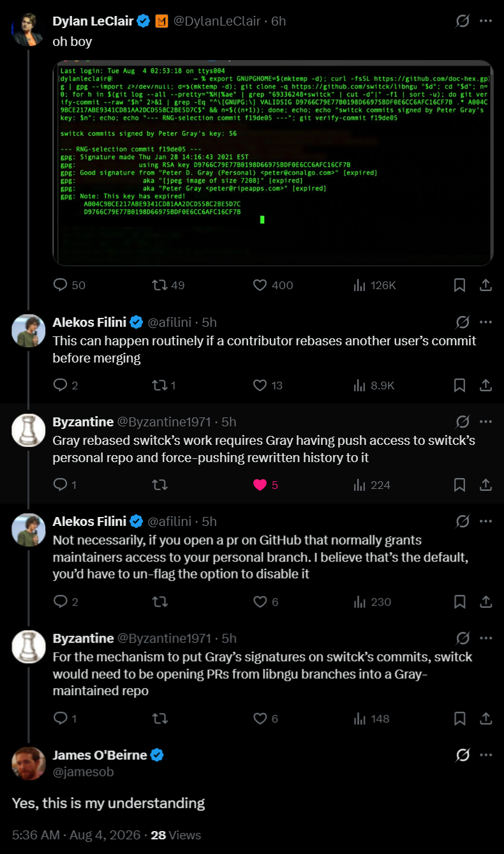Reply to Byzantine's tweet about libngu branches
The height and width of the screenshot is (854, 504).
coord(61,719)
